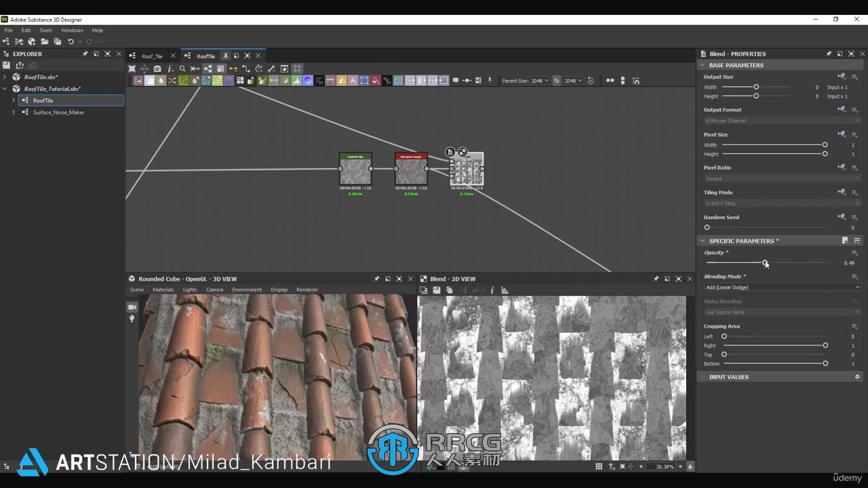Click the reset parent size icon
Viewport: 868px width, 488px height.
590,80
